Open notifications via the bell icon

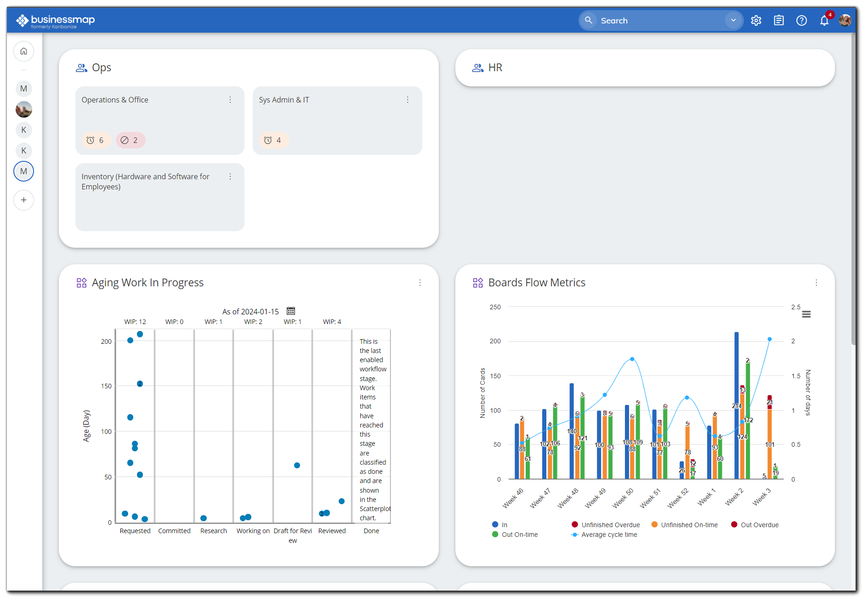(x=824, y=20)
